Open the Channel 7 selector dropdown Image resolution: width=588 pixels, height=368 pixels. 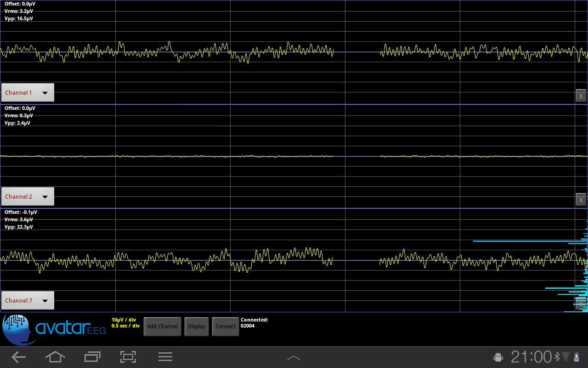click(x=27, y=300)
